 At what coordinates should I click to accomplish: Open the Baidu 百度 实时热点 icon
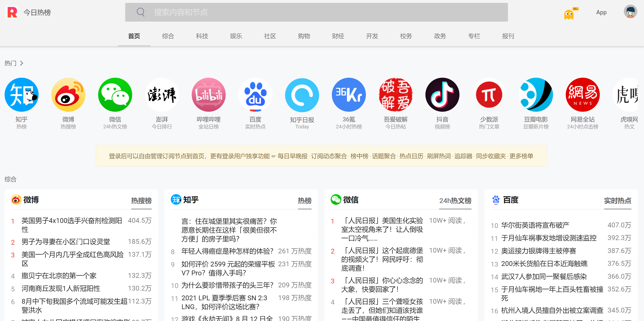[255, 95]
